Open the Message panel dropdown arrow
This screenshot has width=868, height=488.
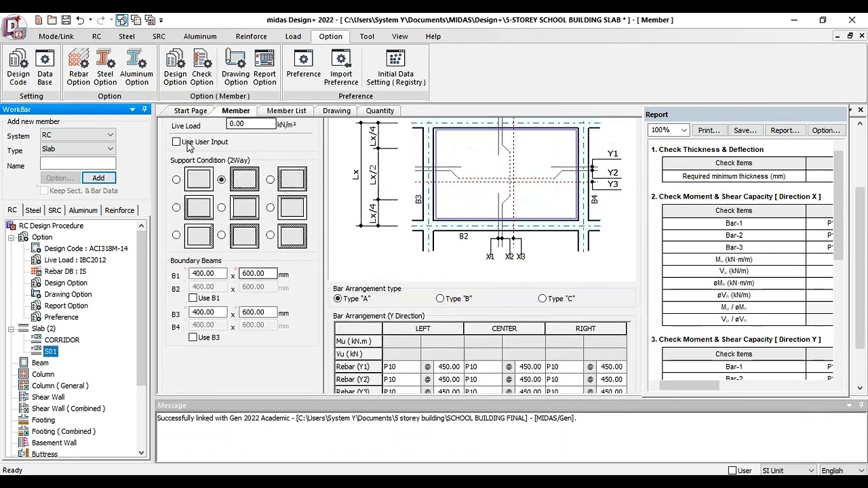849,405
